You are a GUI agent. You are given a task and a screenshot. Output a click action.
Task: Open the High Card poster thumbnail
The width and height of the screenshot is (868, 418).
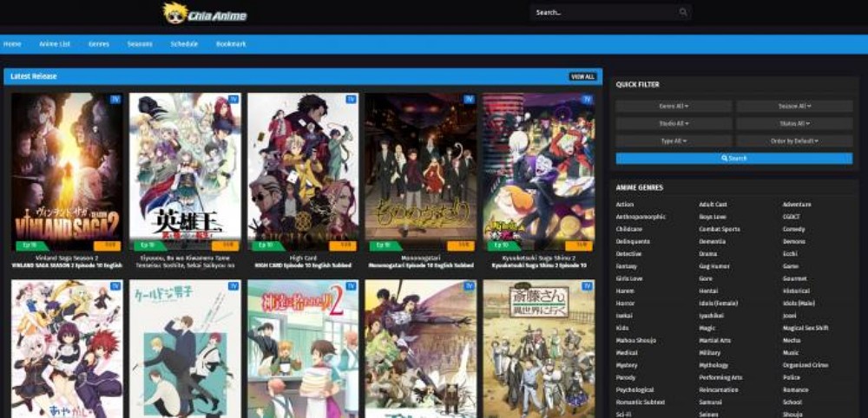303,172
